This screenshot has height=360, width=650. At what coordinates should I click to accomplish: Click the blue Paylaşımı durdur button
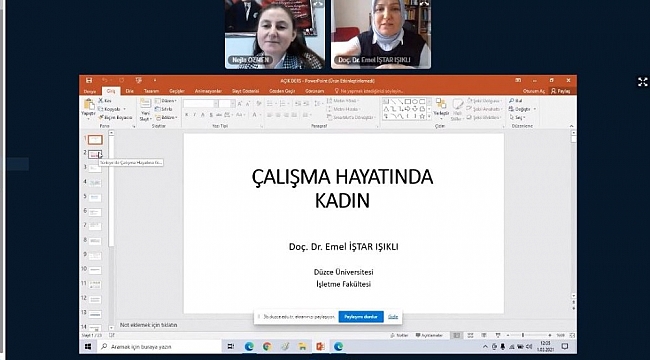(361, 317)
